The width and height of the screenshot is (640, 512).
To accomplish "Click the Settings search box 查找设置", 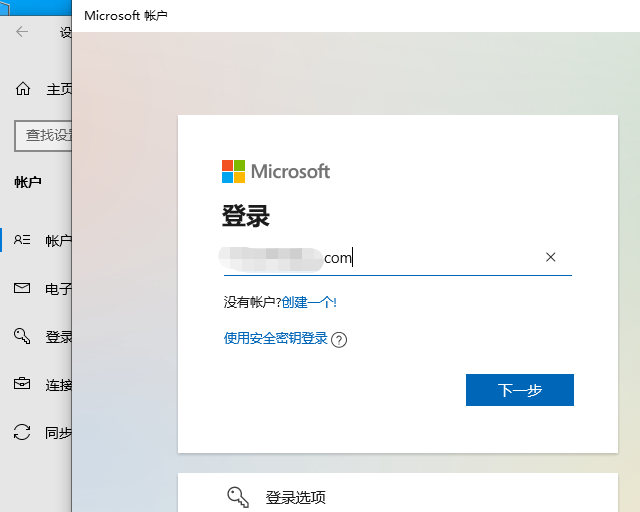I will (x=43, y=136).
